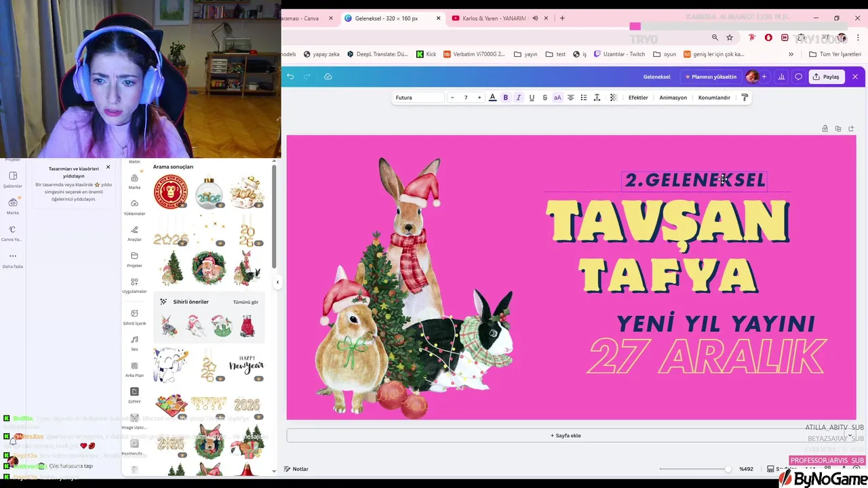Open the Arka Plan sidebar tab
868x488 pixels.
(x=134, y=369)
